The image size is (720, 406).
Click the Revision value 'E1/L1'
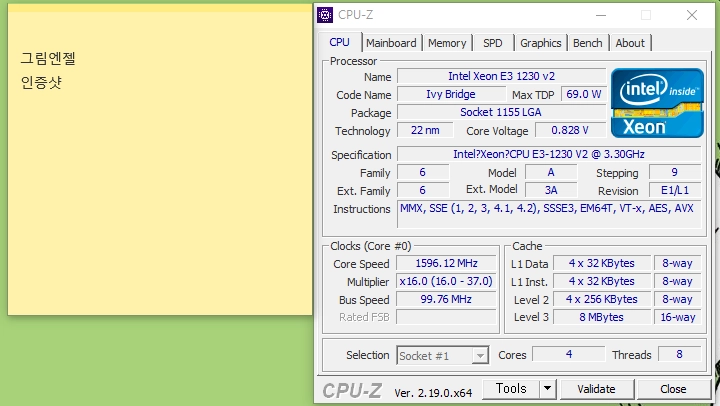(x=675, y=190)
